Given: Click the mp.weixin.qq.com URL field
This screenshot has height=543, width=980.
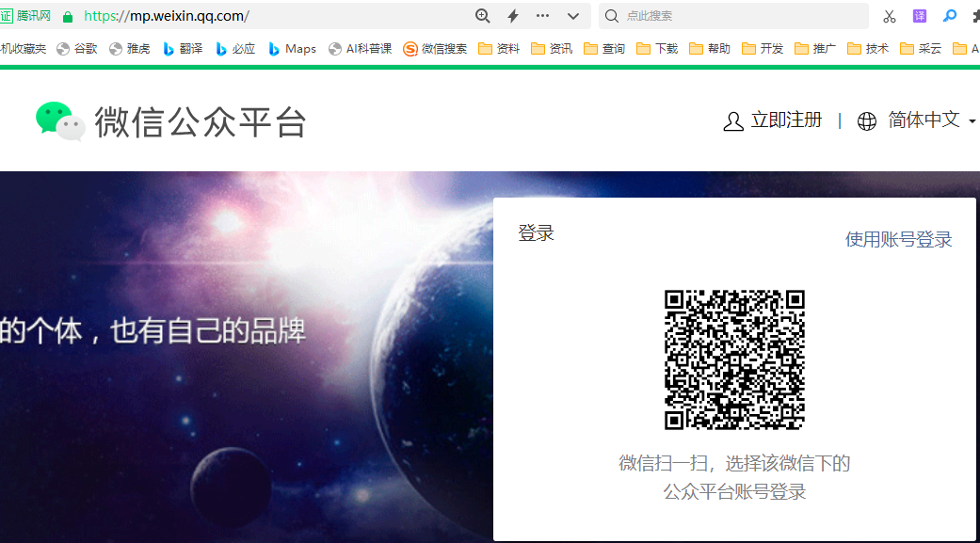Looking at the screenshot, I should click(x=167, y=16).
